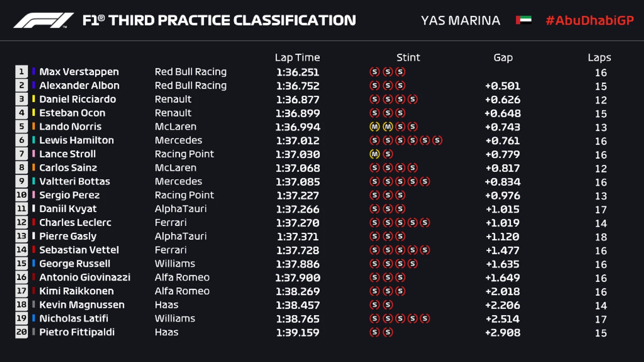644x362 pixels.
Task: Open the #AbuDhabiGP hashtag
Action: [589, 20]
